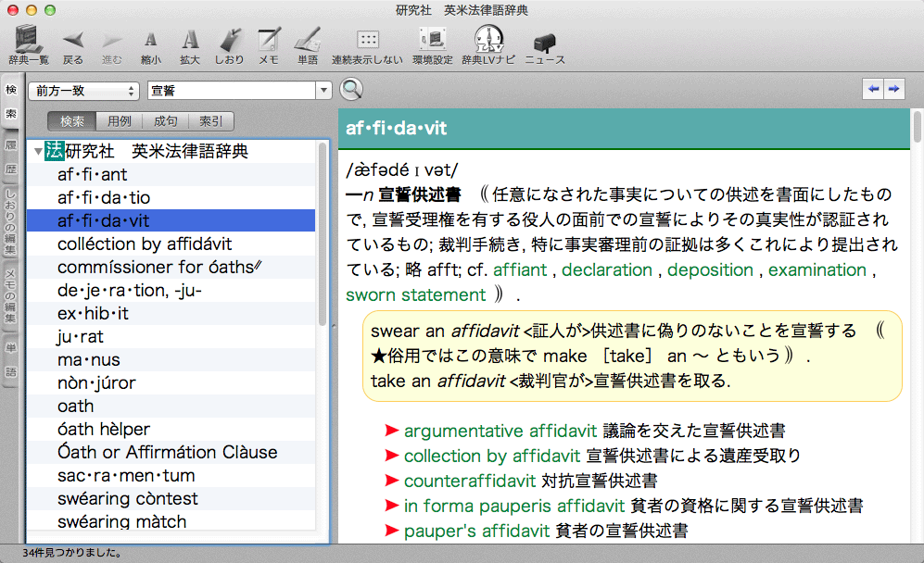Switch to the 成句 tab
Image resolution: width=924 pixels, height=563 pixels.
tap(165, 121)
